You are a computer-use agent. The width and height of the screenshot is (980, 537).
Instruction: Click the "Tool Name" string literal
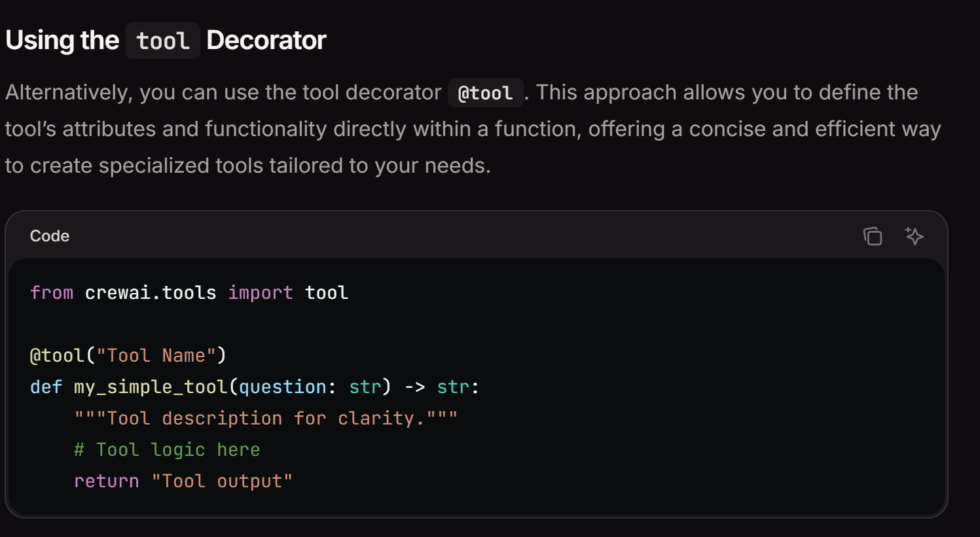tap(156, 355)
